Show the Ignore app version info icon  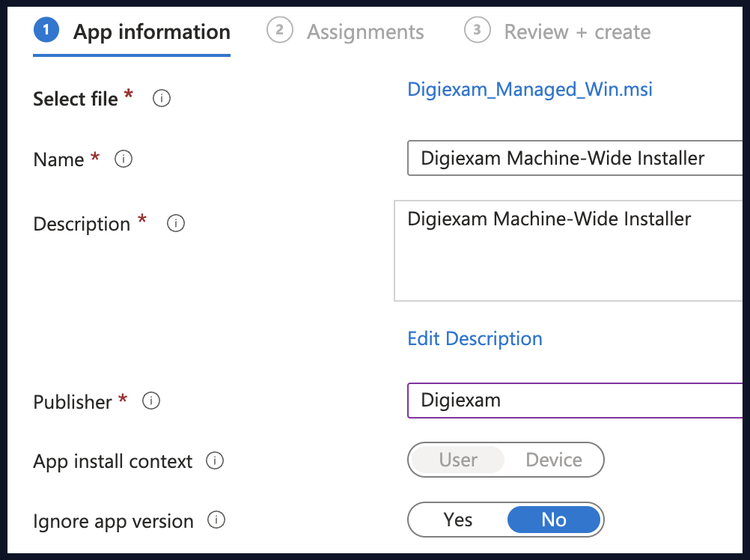(x=216, y=520)
